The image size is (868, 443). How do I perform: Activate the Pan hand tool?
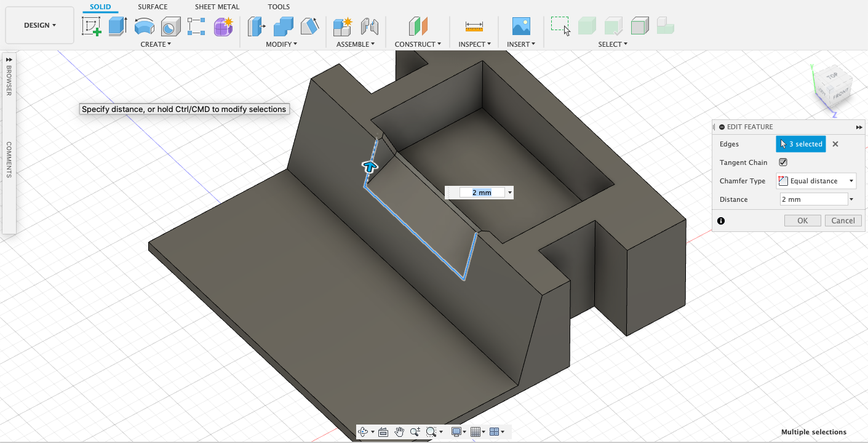coord(399,432)
